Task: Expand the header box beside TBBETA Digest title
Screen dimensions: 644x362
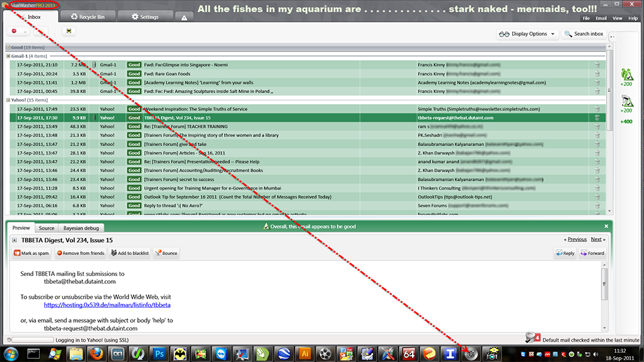Action: tap(14, 240)
